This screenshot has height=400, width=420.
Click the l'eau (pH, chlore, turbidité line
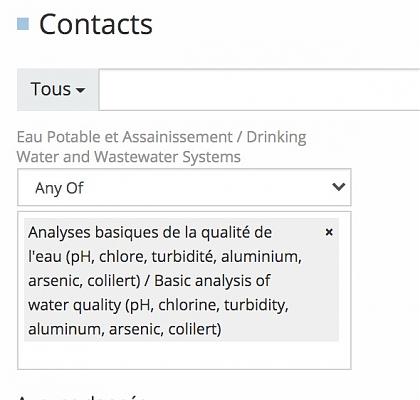coord(165,257)
